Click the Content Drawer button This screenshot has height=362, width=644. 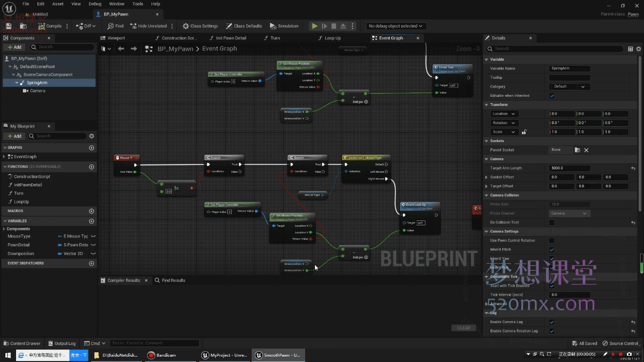point(22,344)
